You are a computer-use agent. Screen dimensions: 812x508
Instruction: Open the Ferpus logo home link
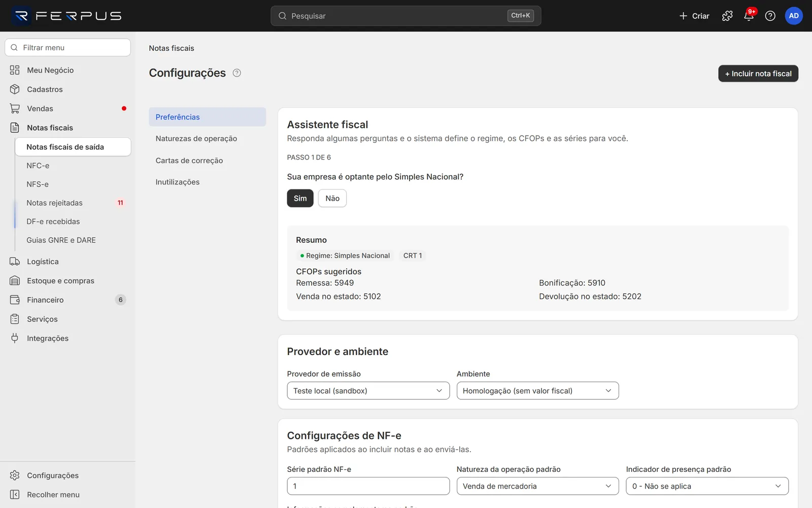tap(67, 16)
